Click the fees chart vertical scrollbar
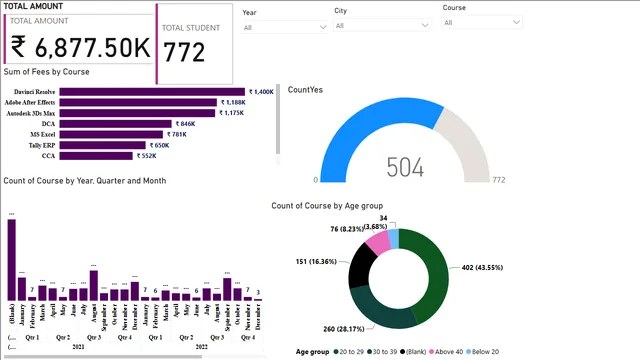640x360 pixels. (278, 119)
